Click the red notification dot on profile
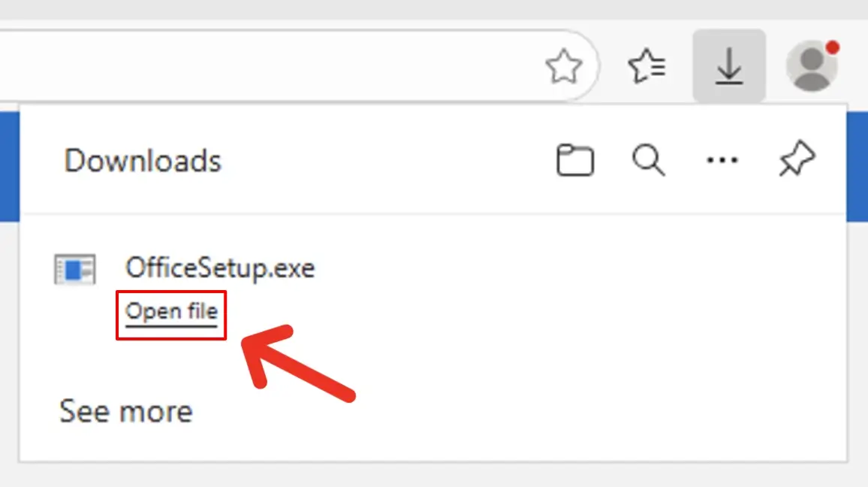This screenshot has height=487, width=868. pyautogui.click(x=832, y=49)
